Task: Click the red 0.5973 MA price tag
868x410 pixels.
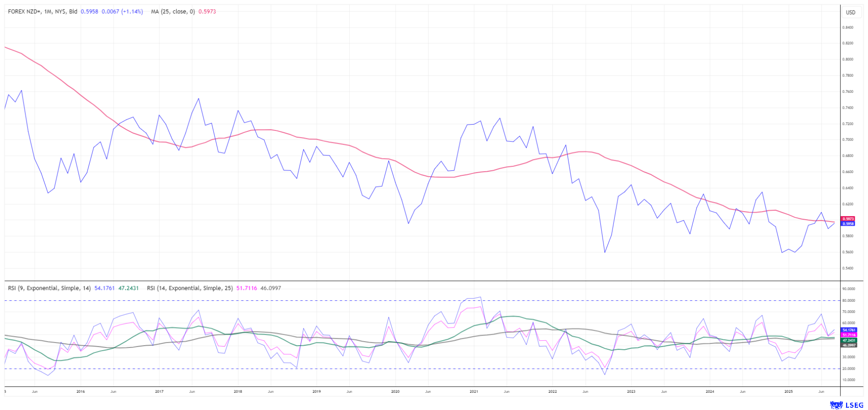Action: [848, 219]
